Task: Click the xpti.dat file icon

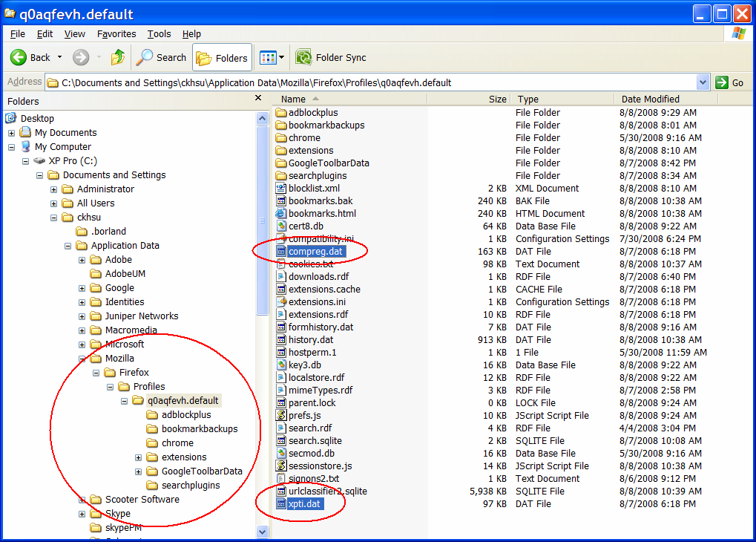Action: pos(281,504)
